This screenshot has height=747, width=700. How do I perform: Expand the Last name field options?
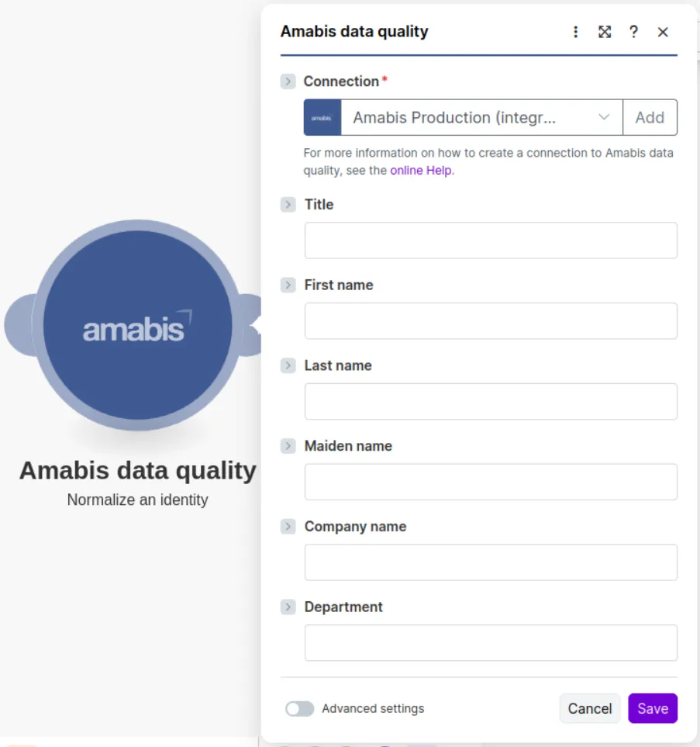click(288, 365)
